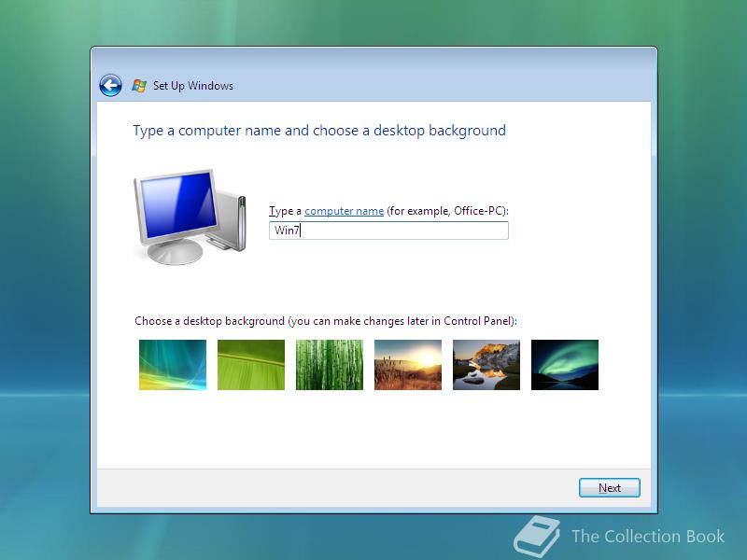Click the Windows flag icon beside Set Up Windows
The height and width of the screenshot is (560, 747).
point(138,86)
